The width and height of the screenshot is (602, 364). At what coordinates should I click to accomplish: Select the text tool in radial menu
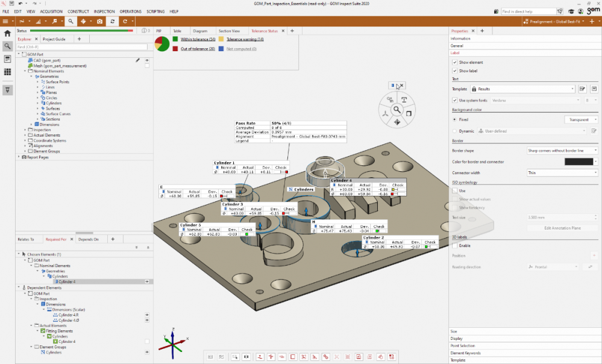click(404, 100)
